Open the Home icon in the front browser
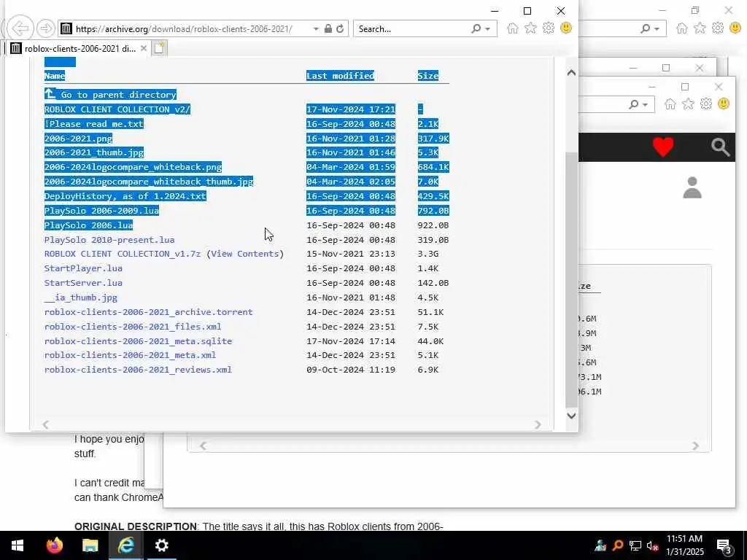747x560 pixels. point(513,28)
